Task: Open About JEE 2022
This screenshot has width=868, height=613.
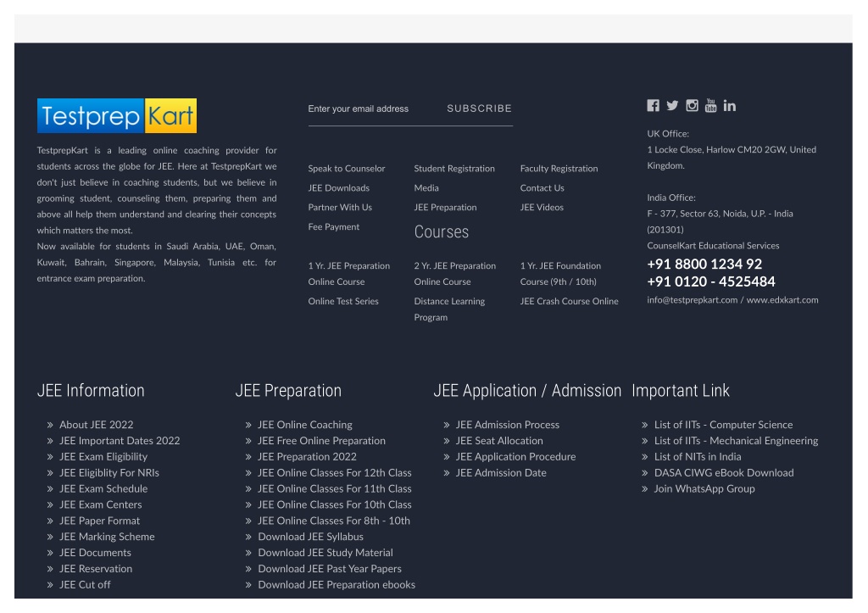Action: coord(97,425)
